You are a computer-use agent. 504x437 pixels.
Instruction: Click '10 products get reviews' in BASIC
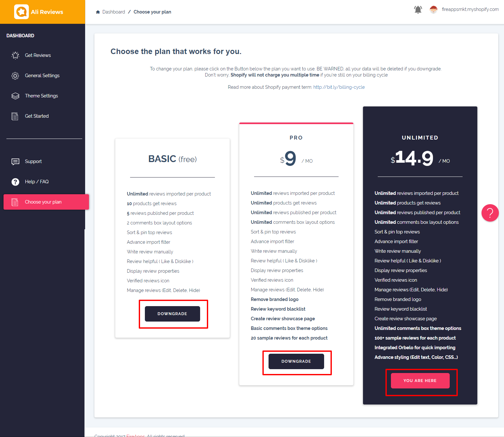click(152, 204)
